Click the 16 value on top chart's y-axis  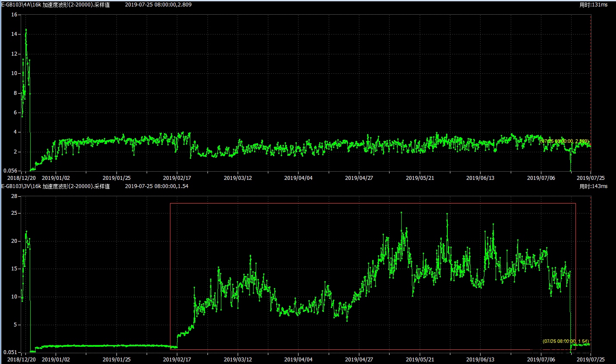pos(14,15)
